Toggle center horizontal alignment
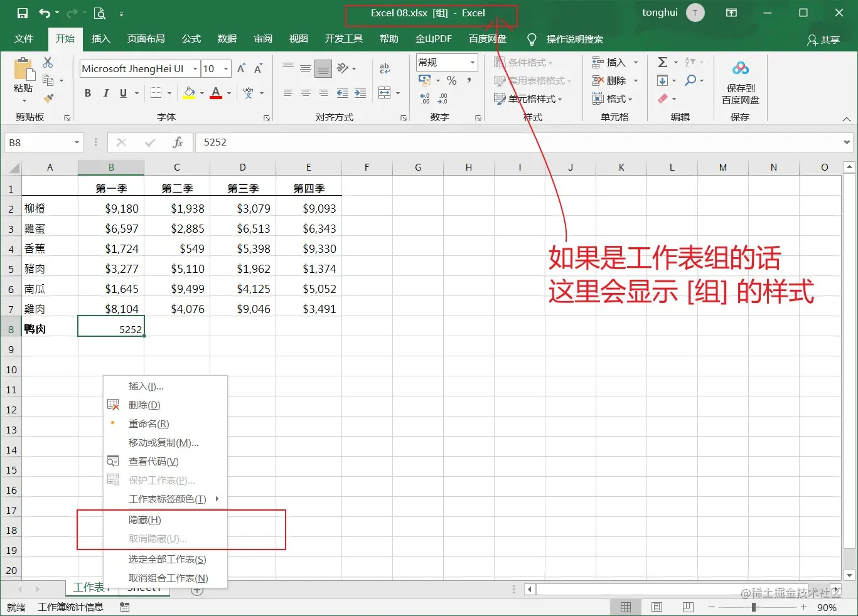 [306, 93]
